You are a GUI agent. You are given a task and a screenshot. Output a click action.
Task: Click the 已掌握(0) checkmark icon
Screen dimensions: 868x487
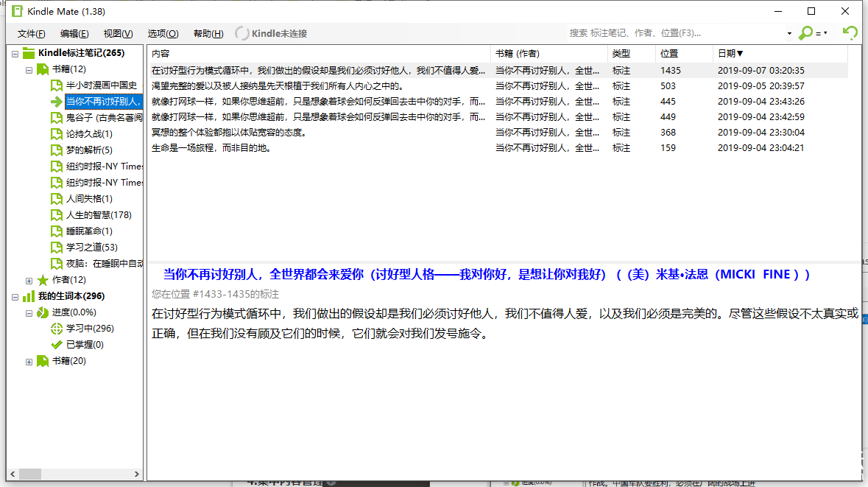(x=57, y=345)
